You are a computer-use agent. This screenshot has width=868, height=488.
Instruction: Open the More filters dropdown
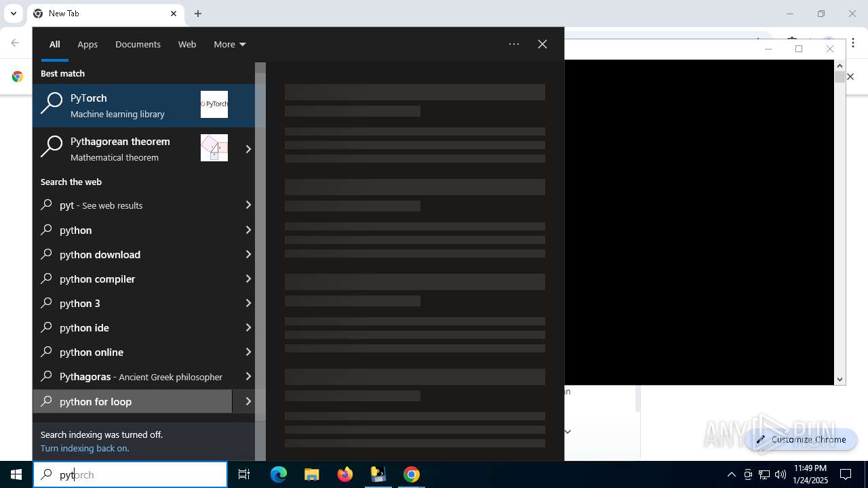(x=230, y=45)
